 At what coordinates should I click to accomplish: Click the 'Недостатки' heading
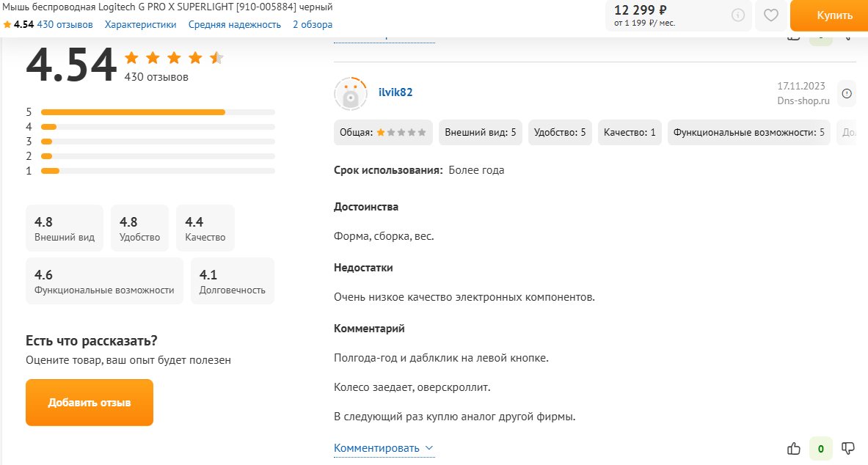click(363, 268)
